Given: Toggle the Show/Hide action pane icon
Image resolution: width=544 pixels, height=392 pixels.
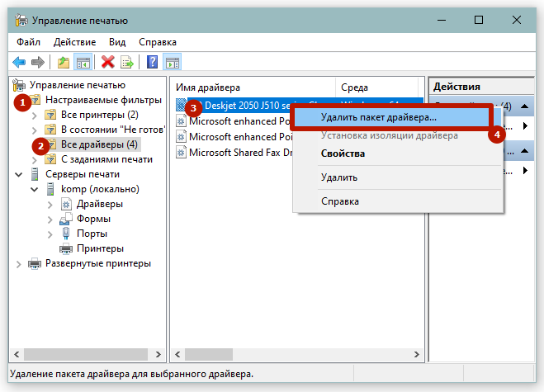Looking at the screenshot, I should click(172, 62).
